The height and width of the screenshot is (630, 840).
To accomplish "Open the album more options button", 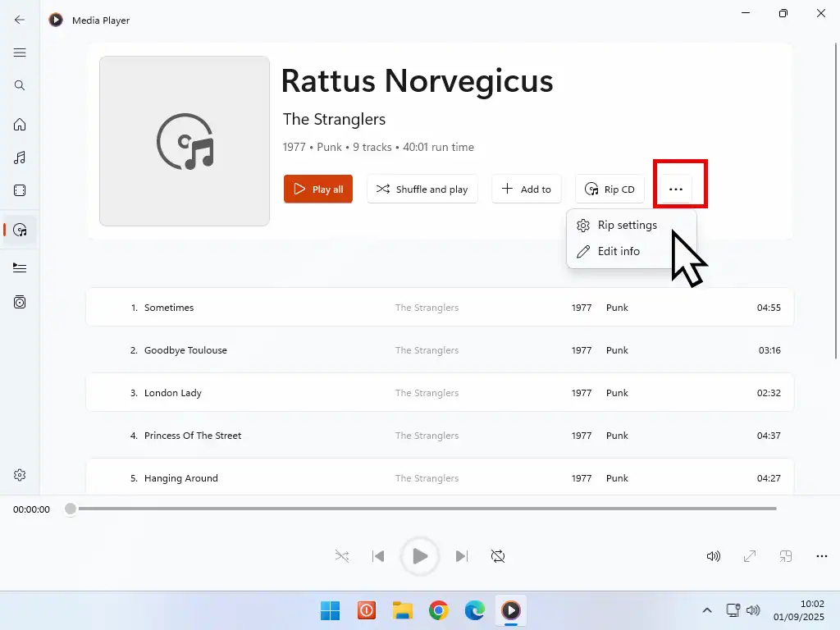I will (x=676, y=189).
